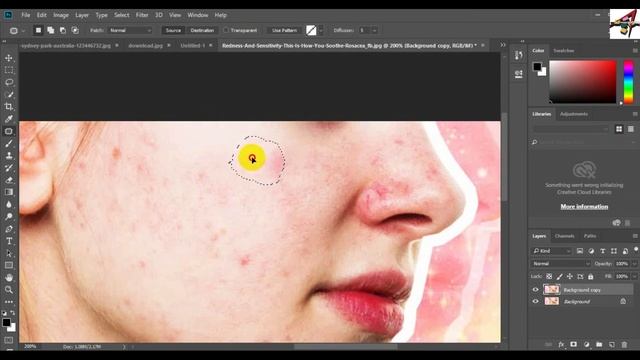Toggle Lock image pixels brush icon
640x360 pixels.
tap(560, 276)
